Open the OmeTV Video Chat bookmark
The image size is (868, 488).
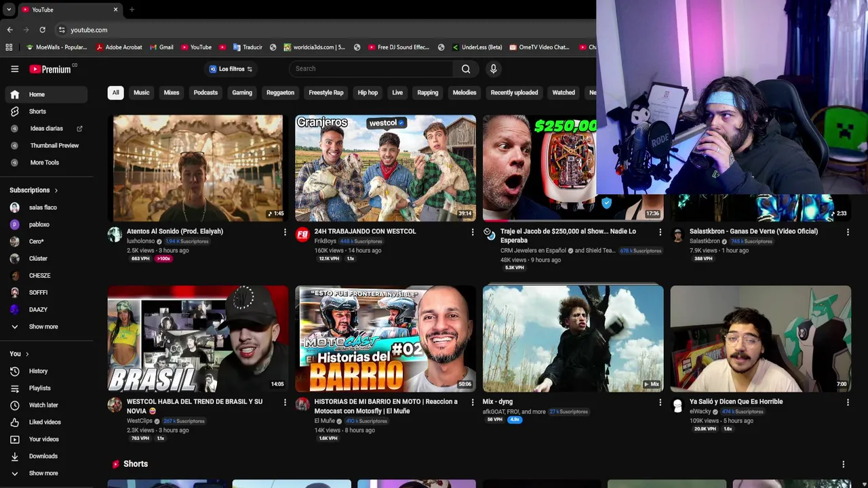(x=538, y=47)
